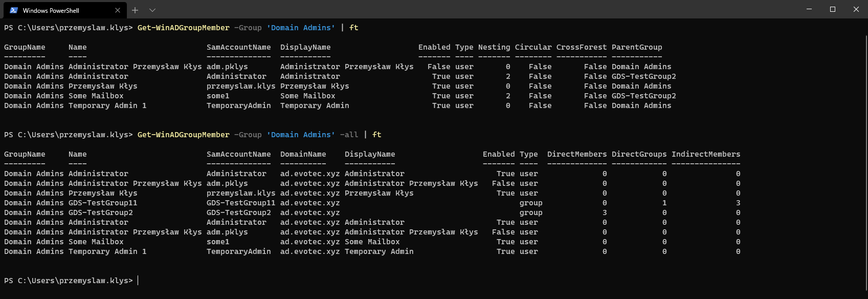Expand the new tab profile dropdown chevron

(152, 10)
